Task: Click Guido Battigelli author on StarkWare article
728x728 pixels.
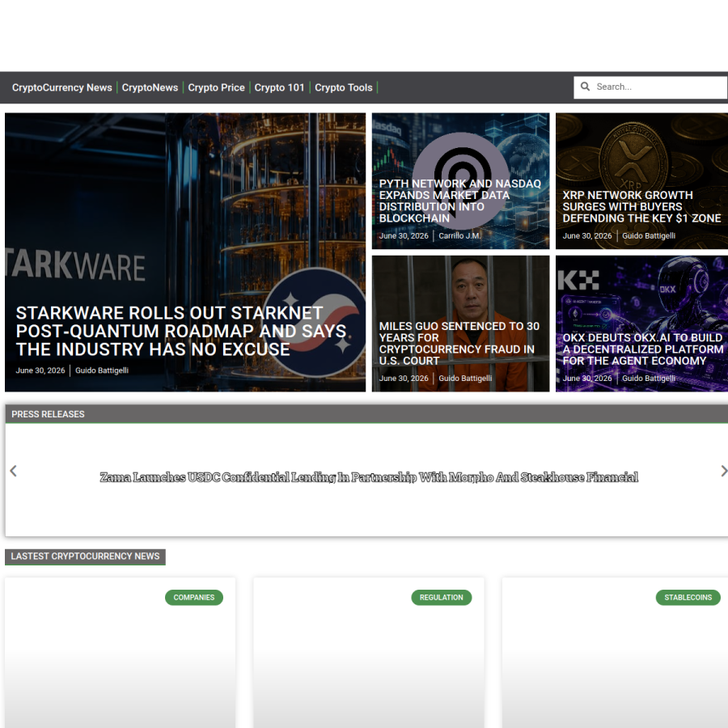Action: [102, 370]
